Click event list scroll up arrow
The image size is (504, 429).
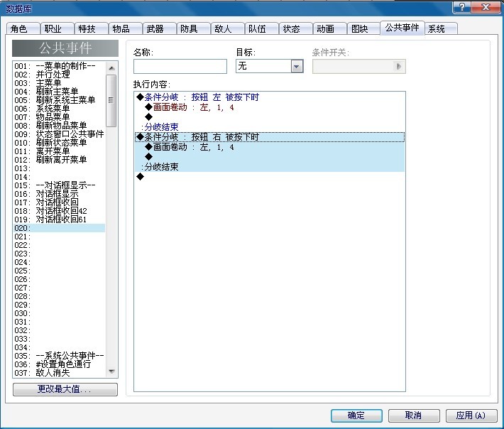pyautogui.click(x=111, y=68)
